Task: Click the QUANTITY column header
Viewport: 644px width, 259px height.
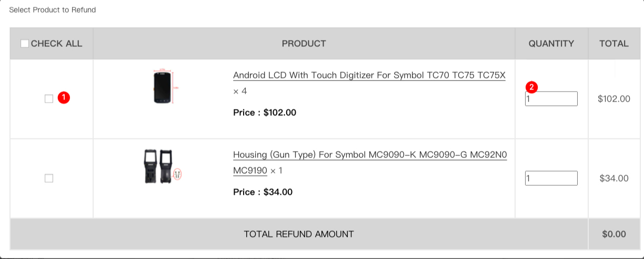Action: tap(551, 44)
